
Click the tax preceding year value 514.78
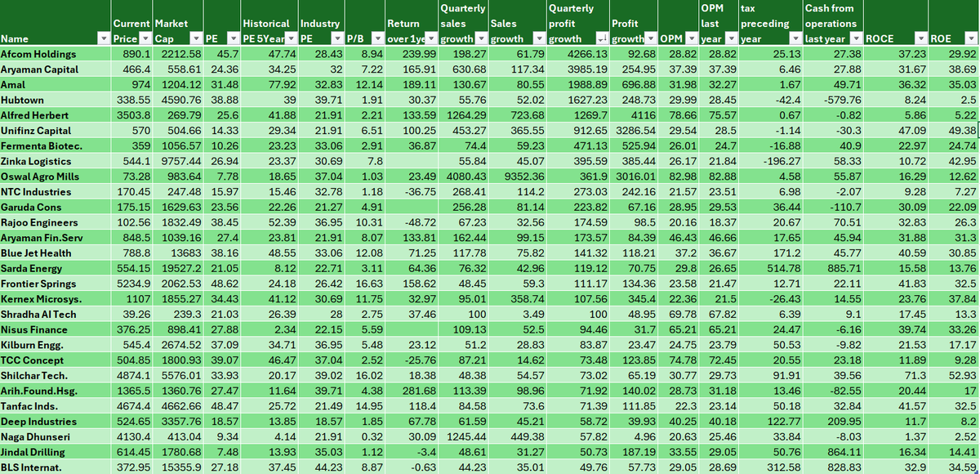(x=784, y=268)
